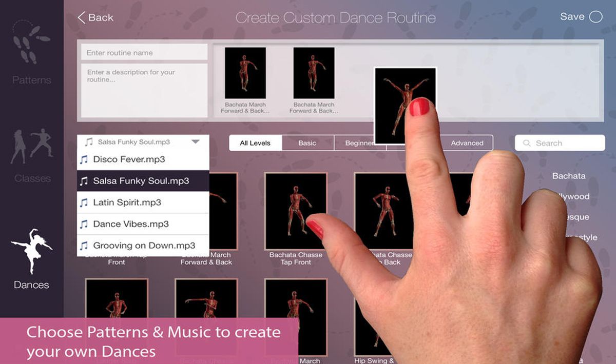Focus the routine description text box
The height and width of the screenshot is (364, 616).
tap(144, 90)
